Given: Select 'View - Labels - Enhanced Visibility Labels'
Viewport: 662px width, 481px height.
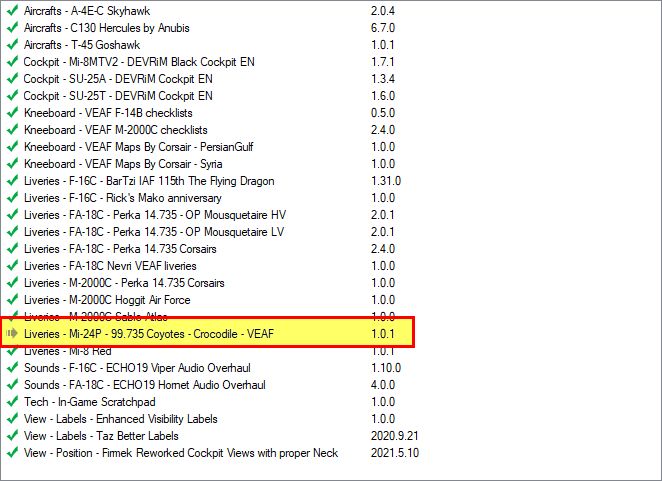Looking at the screenshot, I should point(120,419).
